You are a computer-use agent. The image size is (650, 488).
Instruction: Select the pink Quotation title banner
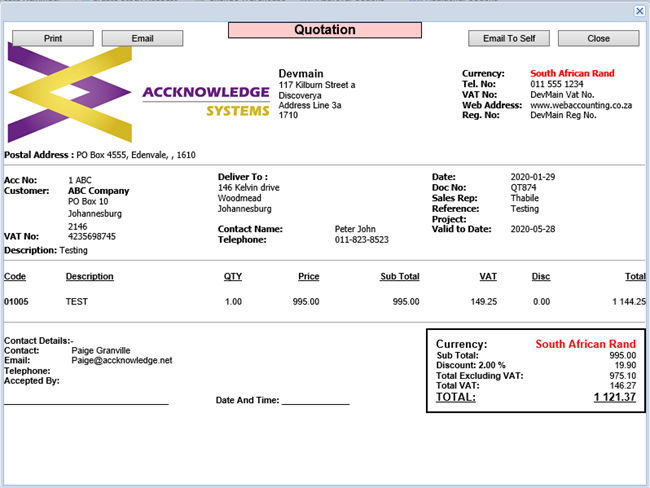[324, 30]
